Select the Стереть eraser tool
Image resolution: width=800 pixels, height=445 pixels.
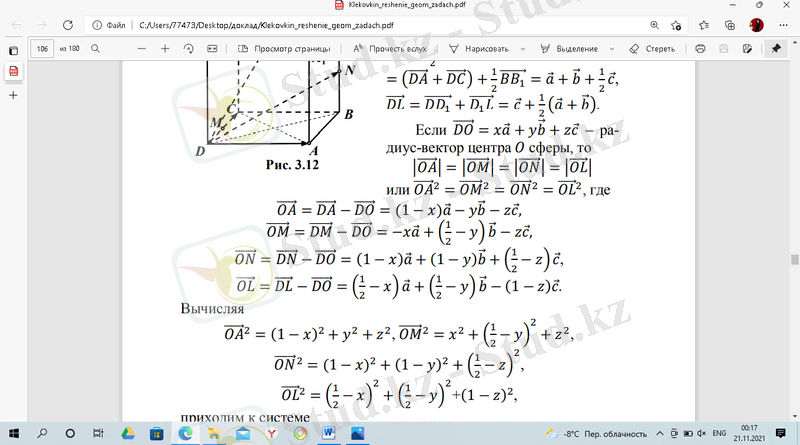[x=652, y=48]
